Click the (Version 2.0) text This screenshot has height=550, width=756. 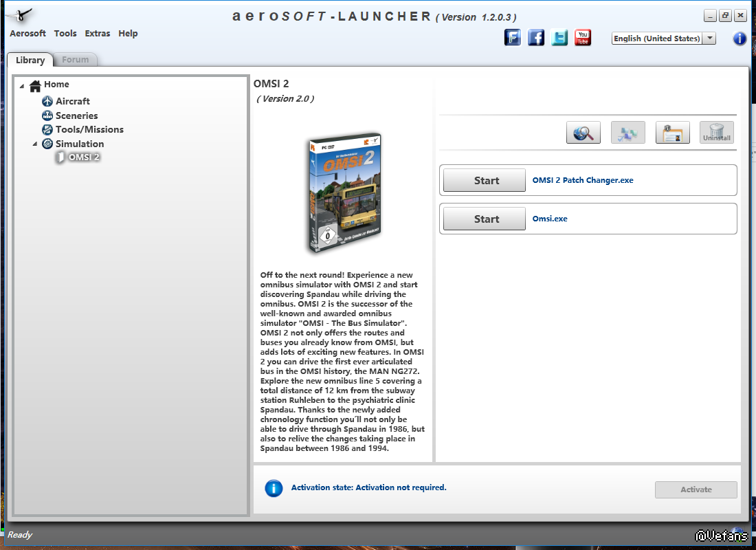click(285, 99)
